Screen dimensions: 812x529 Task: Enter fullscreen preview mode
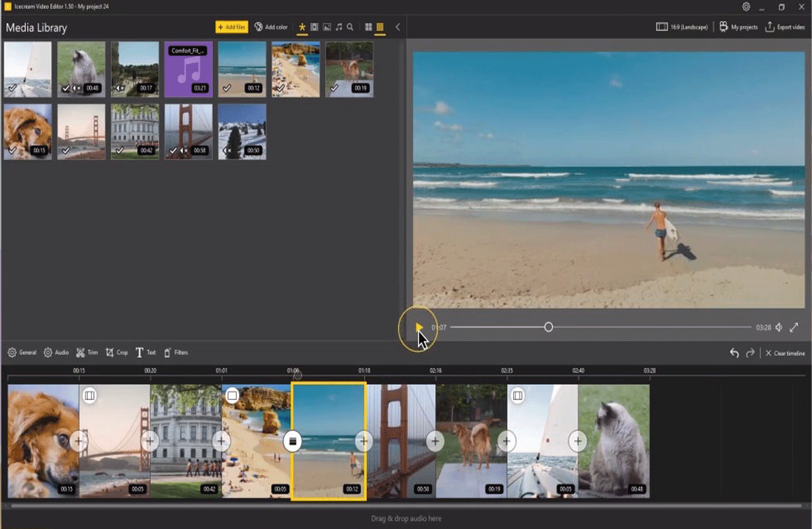[x=794, y=327]
